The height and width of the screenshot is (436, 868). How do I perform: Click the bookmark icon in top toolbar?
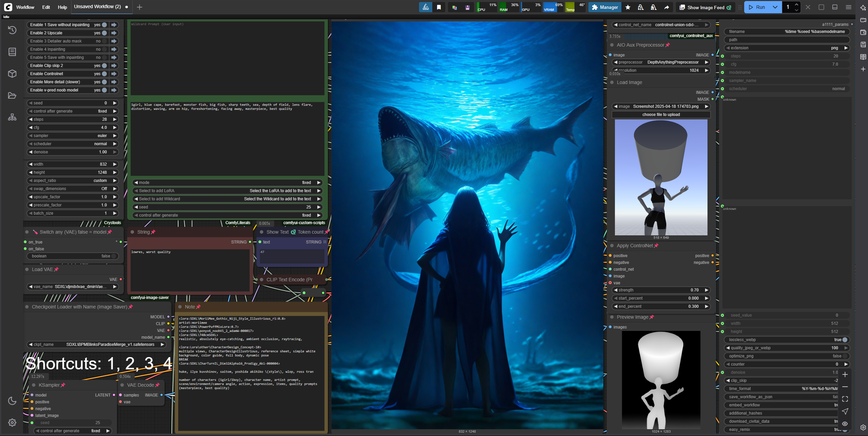(439, 7)
